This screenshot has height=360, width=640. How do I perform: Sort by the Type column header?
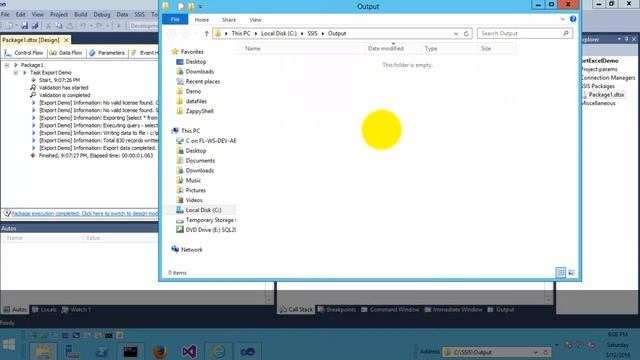(449, 49)
